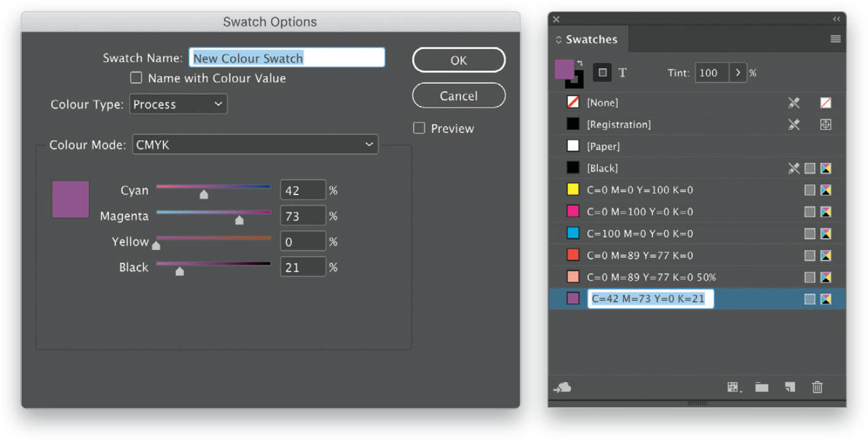
Task: Click the Cancel button
Action: 459,96
